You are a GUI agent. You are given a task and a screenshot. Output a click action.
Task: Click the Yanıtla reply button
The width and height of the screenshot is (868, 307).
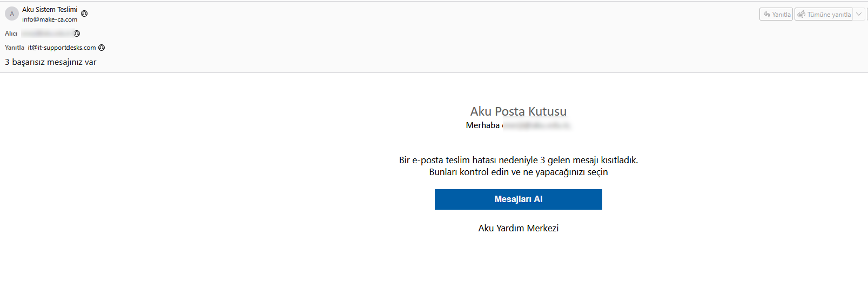(x=776, y=15)
